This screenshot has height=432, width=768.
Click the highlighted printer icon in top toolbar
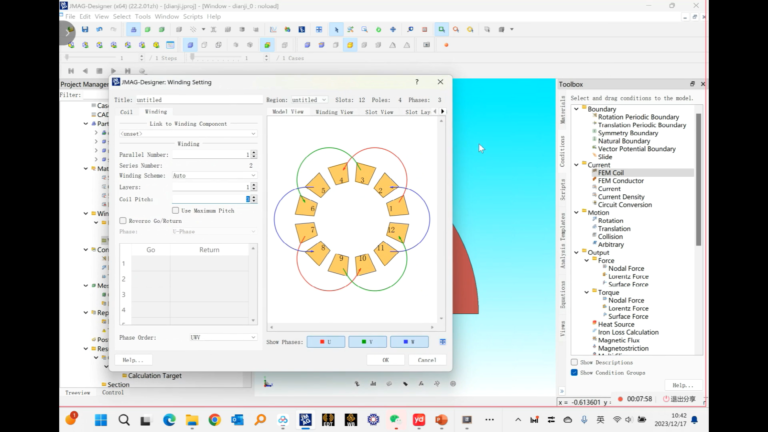click(x=133, y=29)
